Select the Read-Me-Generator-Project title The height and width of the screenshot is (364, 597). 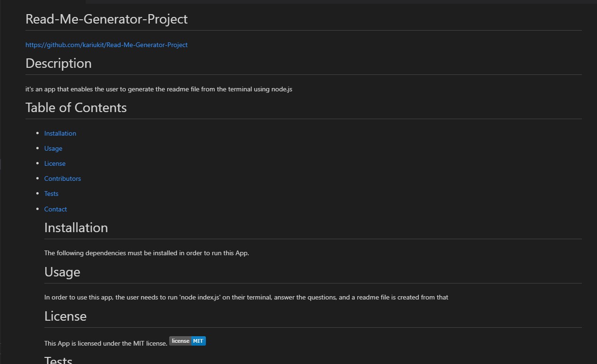tap(106, 19)
